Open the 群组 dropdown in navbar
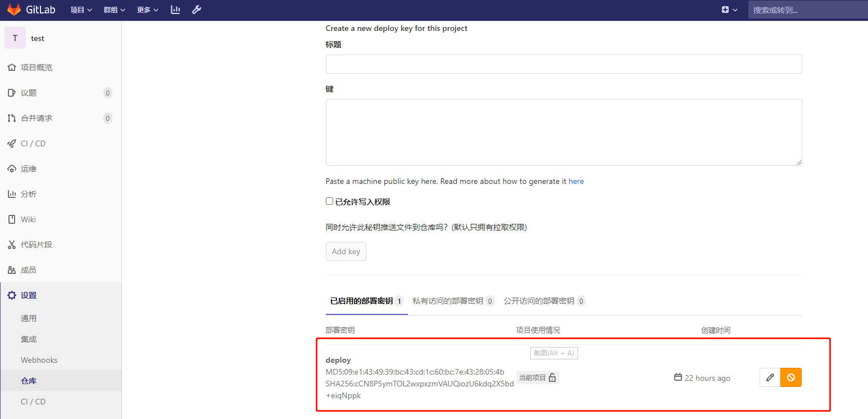 pyautogui.click(x=115, y=10)
